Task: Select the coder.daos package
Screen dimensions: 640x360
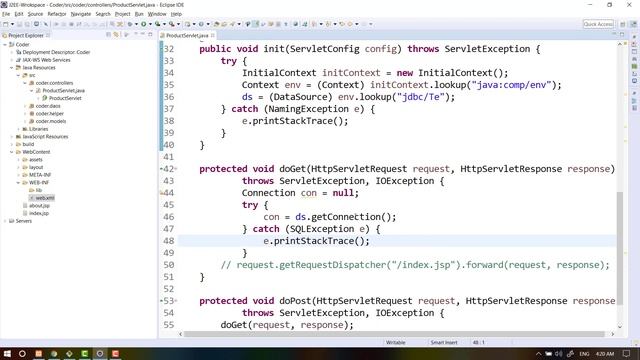Action: [x=47, y=106]
